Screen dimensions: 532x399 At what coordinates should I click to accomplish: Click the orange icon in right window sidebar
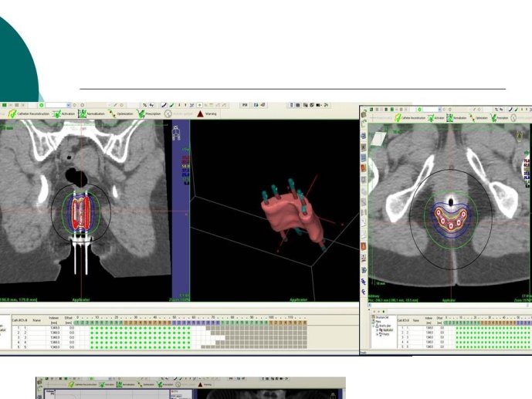pyautogui.click(x=364, y=246)
